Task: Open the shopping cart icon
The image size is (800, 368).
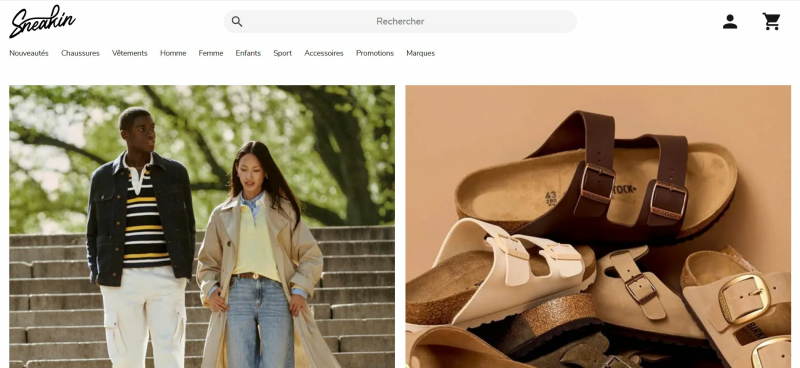Action: point(771,21)
